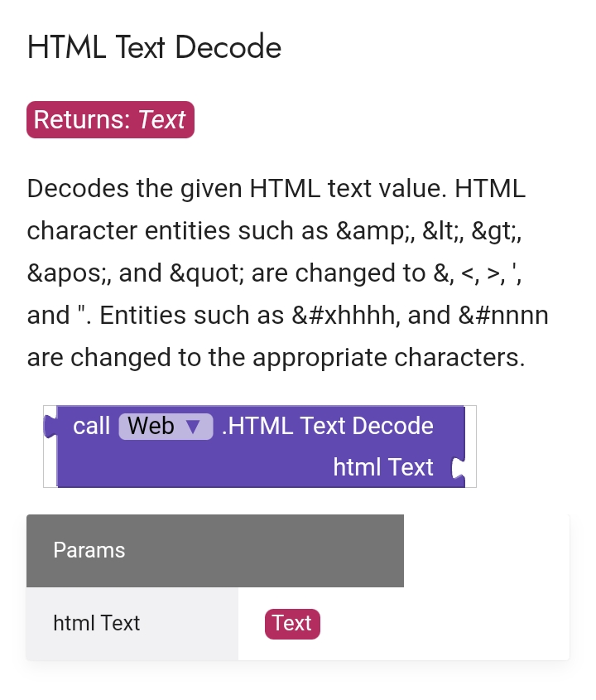Click the Returns: Text badge

coord(110,119)
